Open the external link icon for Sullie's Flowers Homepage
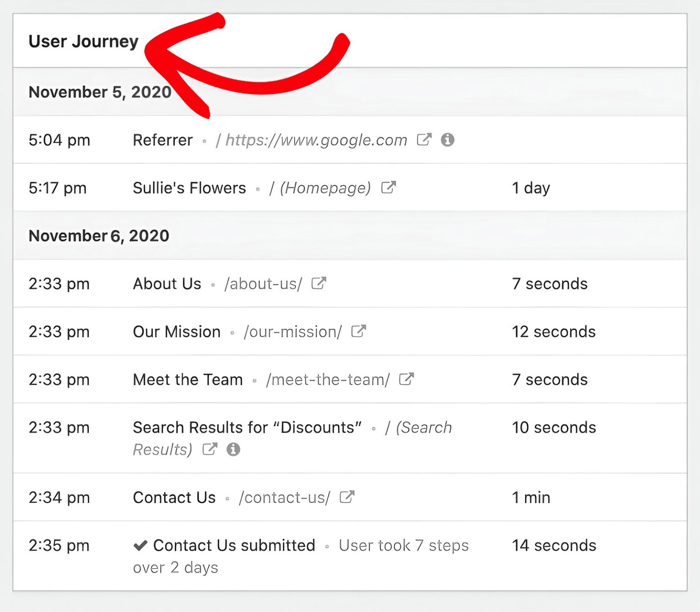The image size is (700, 612). [389, 187]
